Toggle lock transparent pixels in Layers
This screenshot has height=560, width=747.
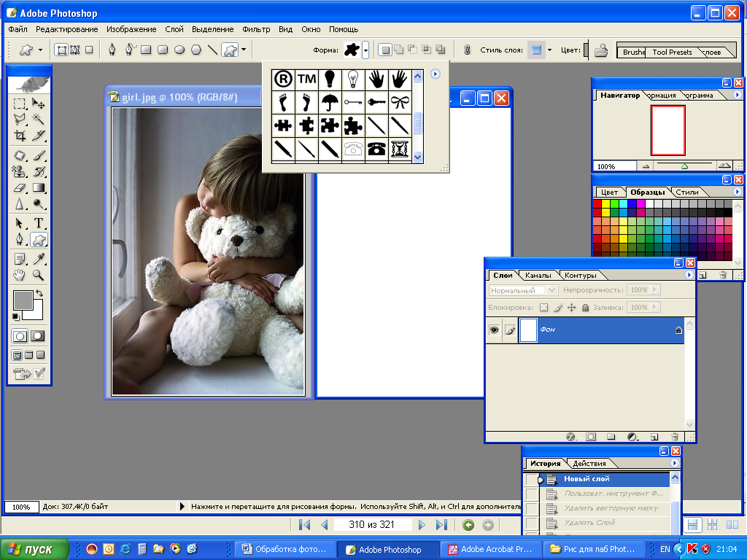click(544, 308)
